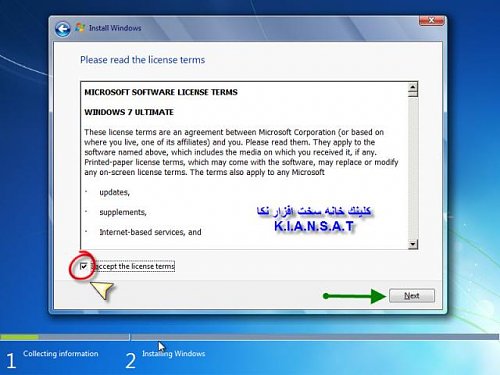Screen dimensions: 500x375
Task: Click the Windows flag icon in title bar
Action: tap(80, 28)
